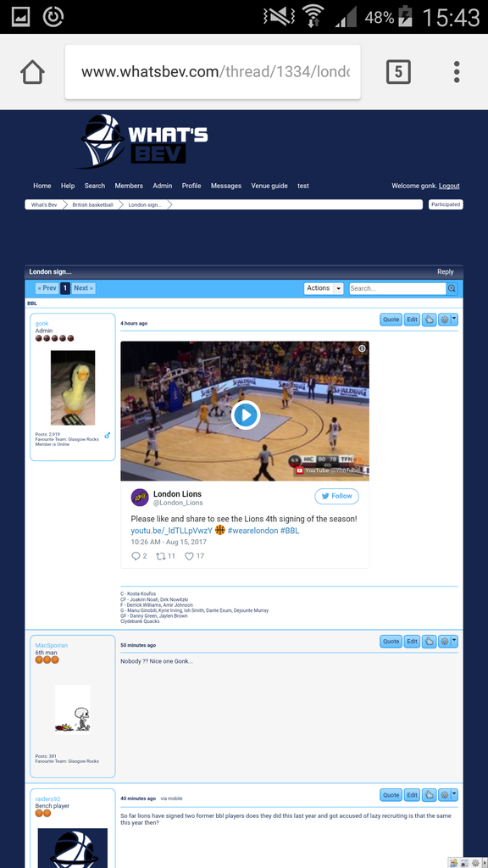Go to British basketball breadcrumb
Viewport: 488px width, 868px height.
pos(92,205)
